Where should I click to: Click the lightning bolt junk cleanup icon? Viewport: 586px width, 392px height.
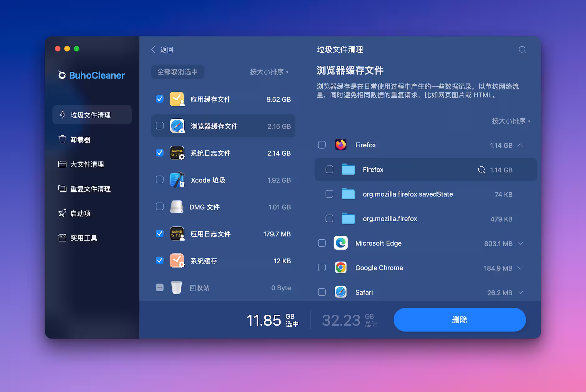[x=62, y=115]
